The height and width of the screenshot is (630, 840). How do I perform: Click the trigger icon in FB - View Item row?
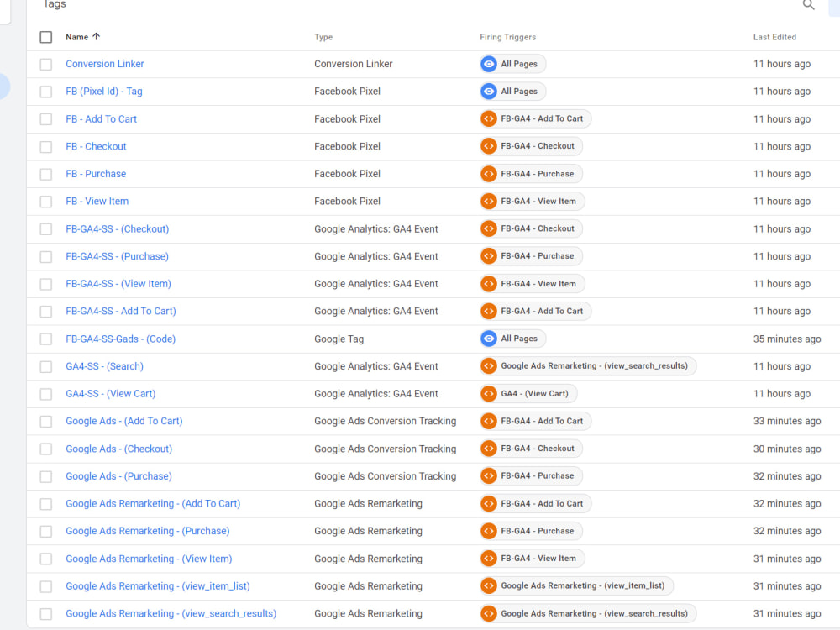coord(489,201)
